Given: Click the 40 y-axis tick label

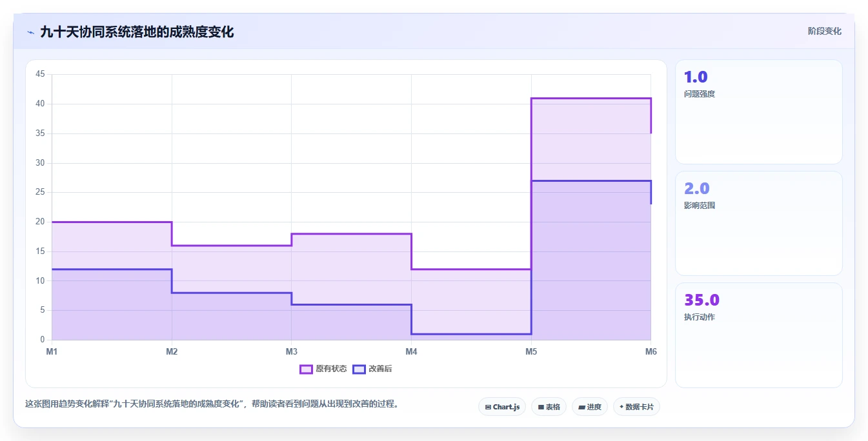Looking at the screenshot, I should tap(40, 104).
